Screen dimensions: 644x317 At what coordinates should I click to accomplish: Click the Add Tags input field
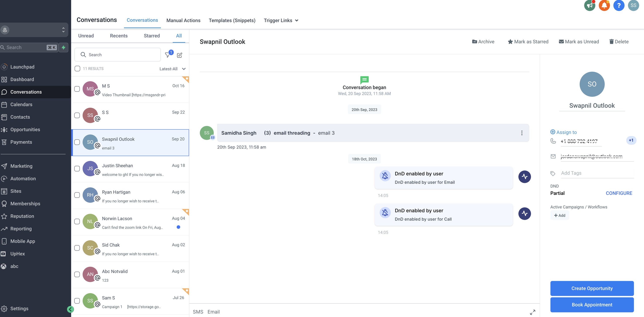597,173
